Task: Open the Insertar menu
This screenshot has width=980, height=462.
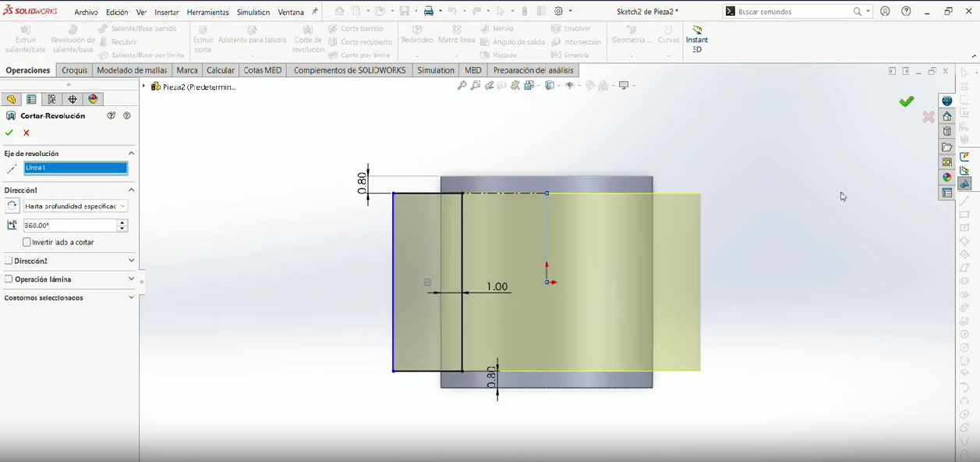Action: pyautogui.click(x=167, y=12)
